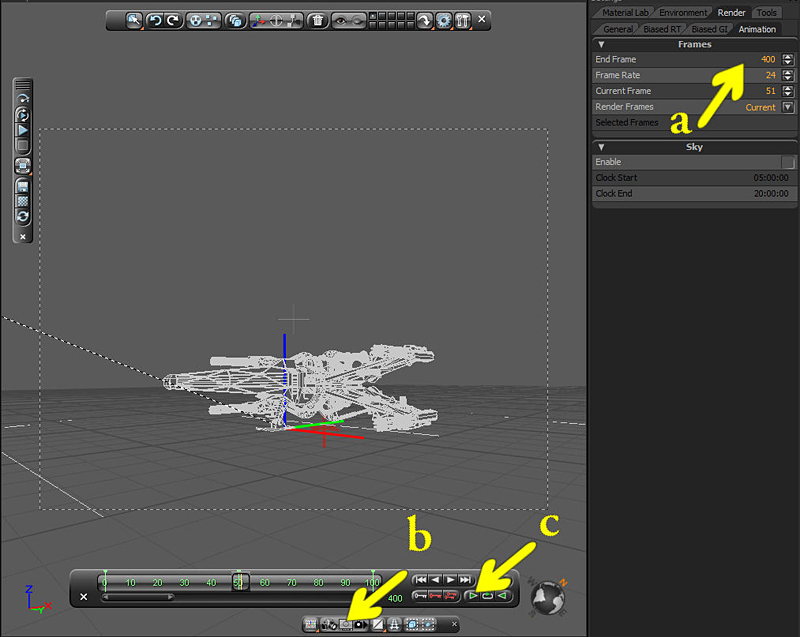Image resolution: width=800 pixels, height=637 pixels.
Task: Open the gear settings icon in toolbar
Action: [x=443, y=20]
